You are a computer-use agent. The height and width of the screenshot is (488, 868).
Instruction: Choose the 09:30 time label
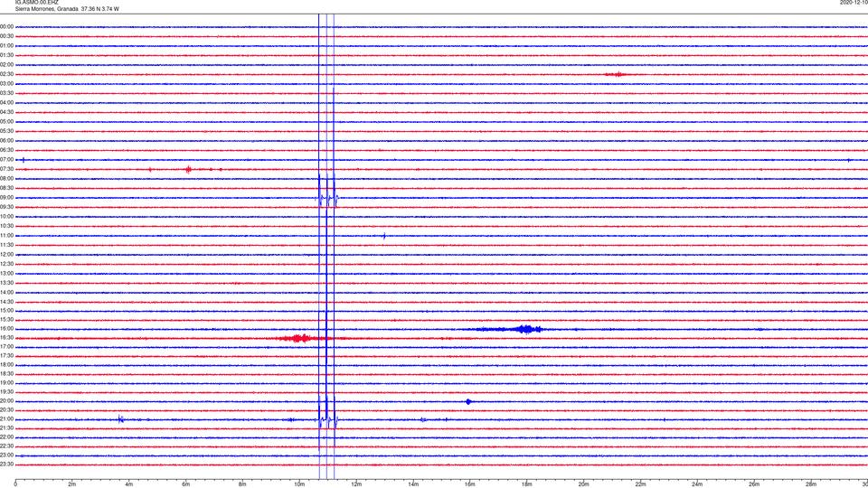6,207
